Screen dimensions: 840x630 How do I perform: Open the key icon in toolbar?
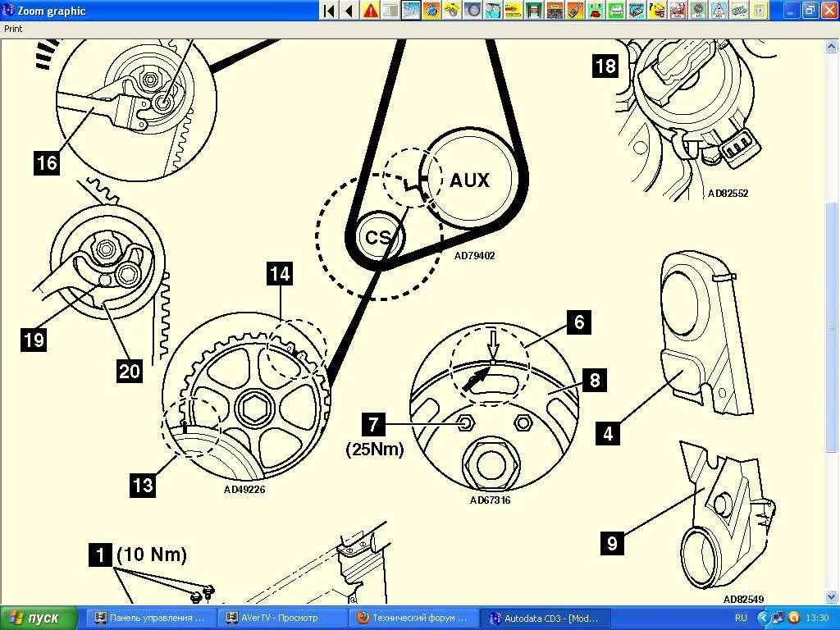(x=452, y=10)
